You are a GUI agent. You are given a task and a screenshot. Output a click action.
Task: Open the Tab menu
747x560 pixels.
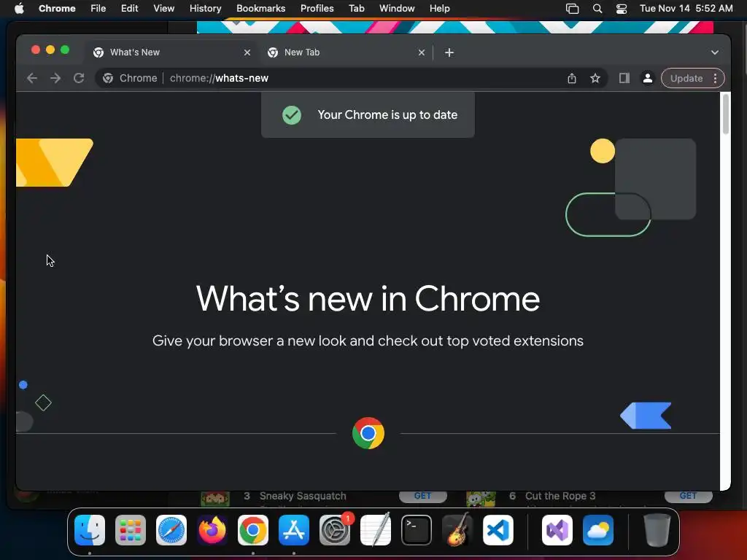[x=356, y=8]
